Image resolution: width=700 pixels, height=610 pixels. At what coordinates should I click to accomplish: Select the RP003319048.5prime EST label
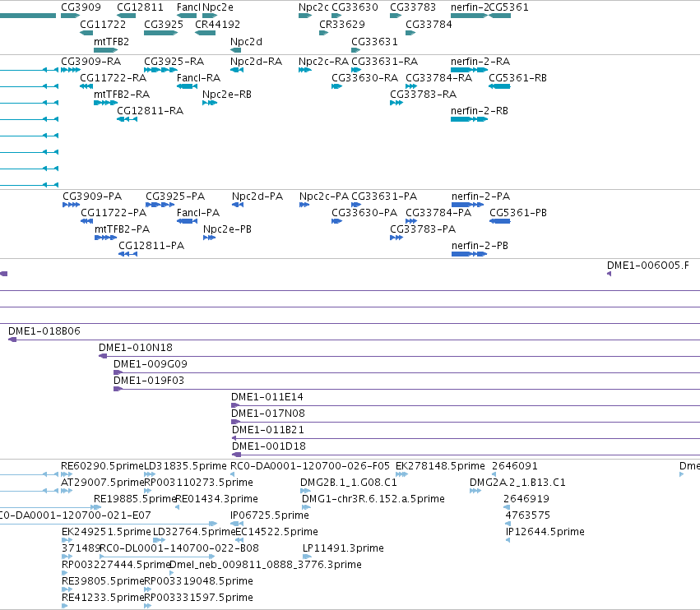(199, 582)
